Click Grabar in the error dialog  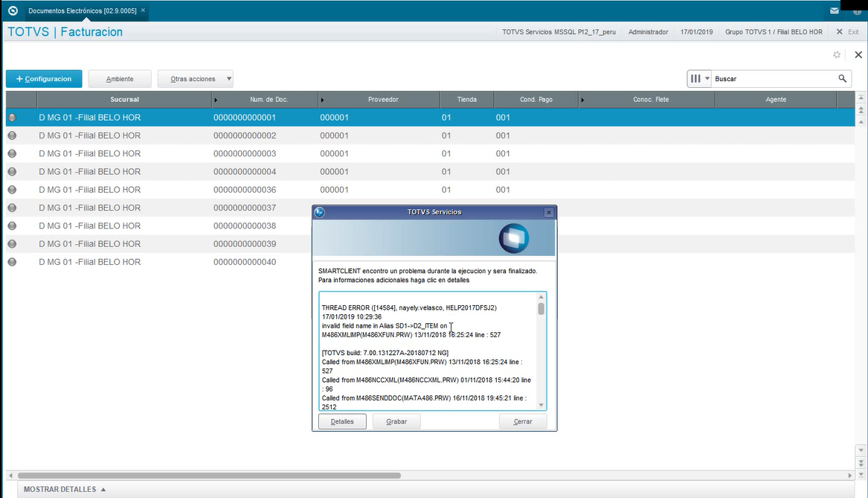[396, 421]
